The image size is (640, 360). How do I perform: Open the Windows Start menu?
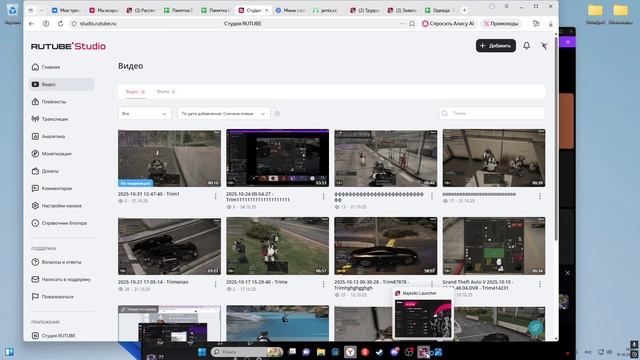(202, 352)
